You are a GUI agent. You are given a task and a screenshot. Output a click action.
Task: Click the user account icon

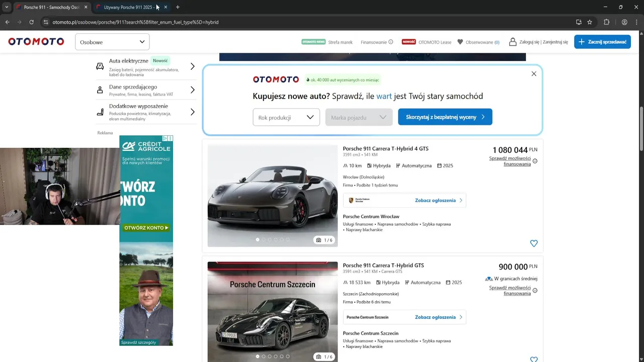pos(513,42)
